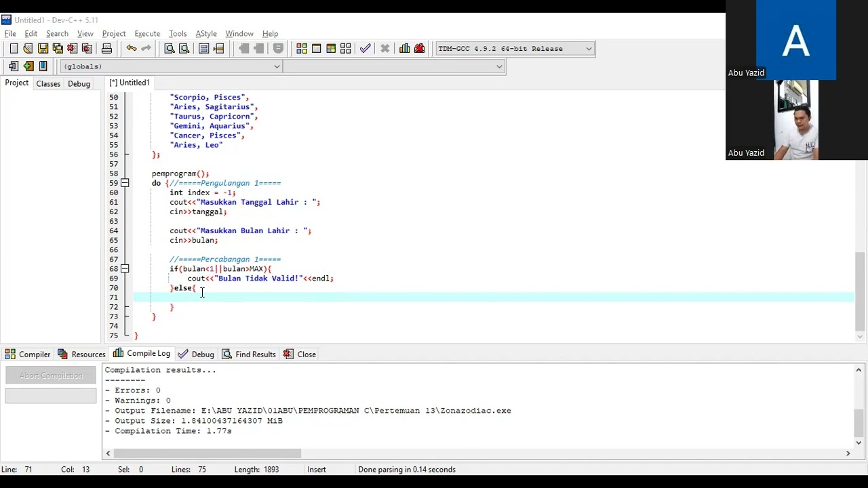Click compile log scroll up arrow

tap(859, 370)
